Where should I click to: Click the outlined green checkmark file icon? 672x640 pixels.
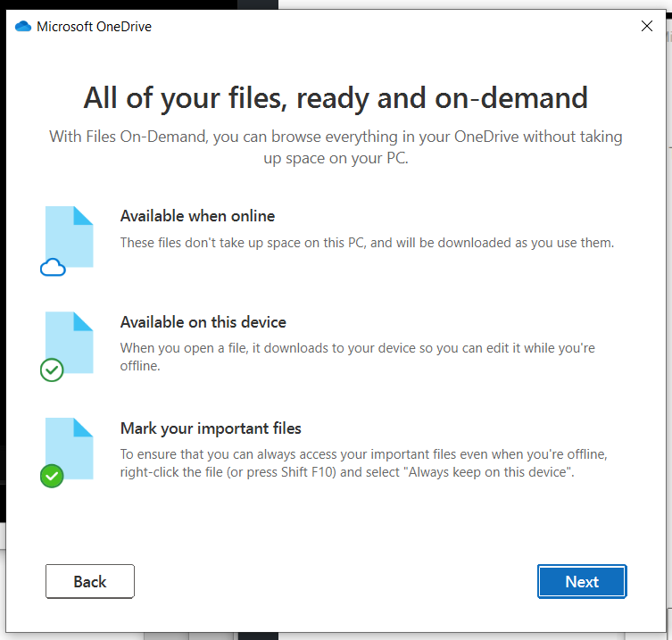coord(67,346)
